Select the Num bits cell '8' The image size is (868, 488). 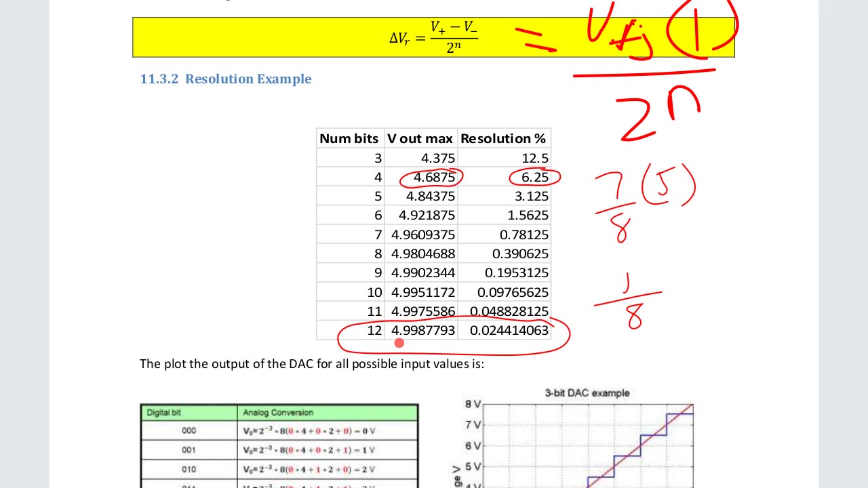click(378, 253)
